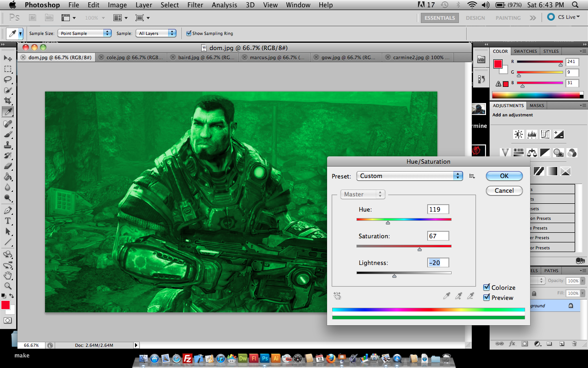Click the Brightness/Contrast adjustment icon

519,134
